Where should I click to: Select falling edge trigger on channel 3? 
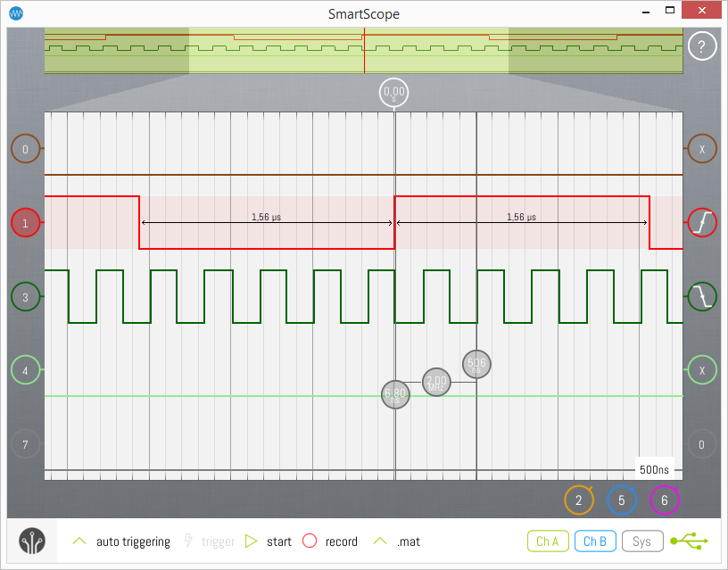(702, 296)
